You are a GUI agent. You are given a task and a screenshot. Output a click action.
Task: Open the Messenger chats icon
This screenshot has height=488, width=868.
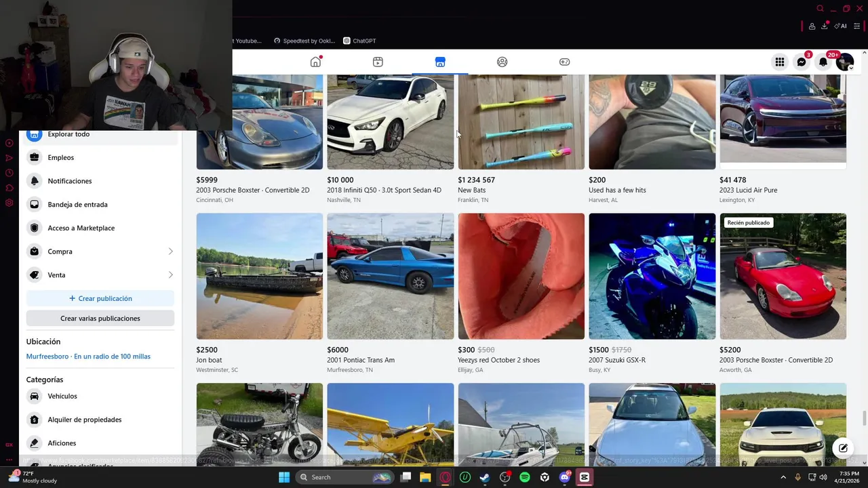[x=802, y=62]
